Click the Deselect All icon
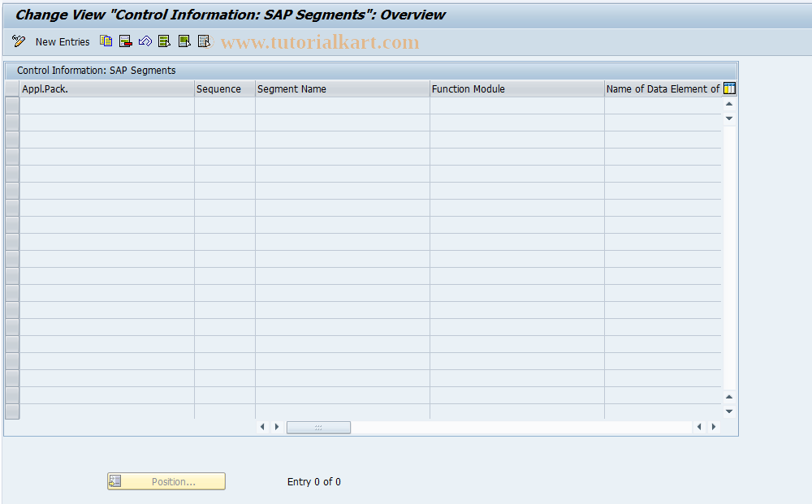812x504 pixels. pos(204,41)
